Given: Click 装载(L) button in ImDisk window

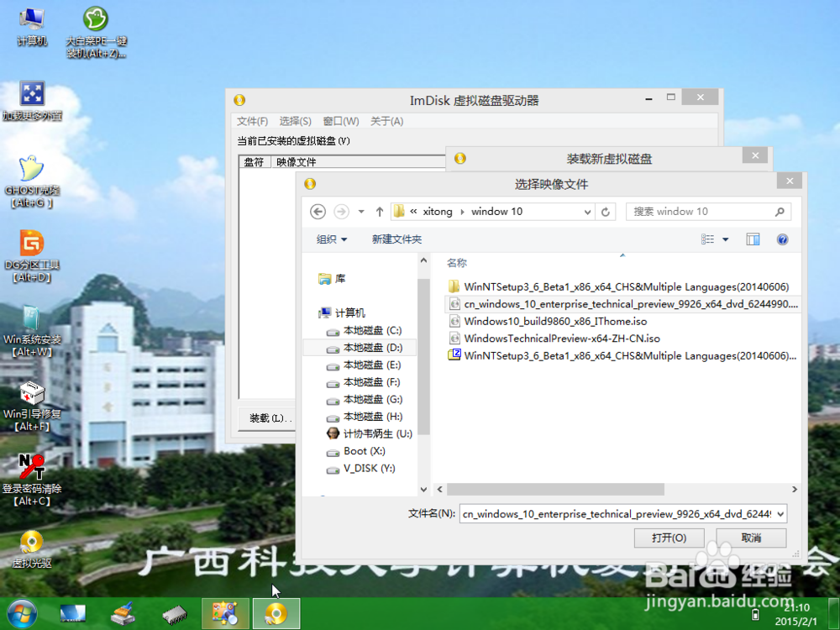Looking at the screenshot, I should (x=268, y=417).
